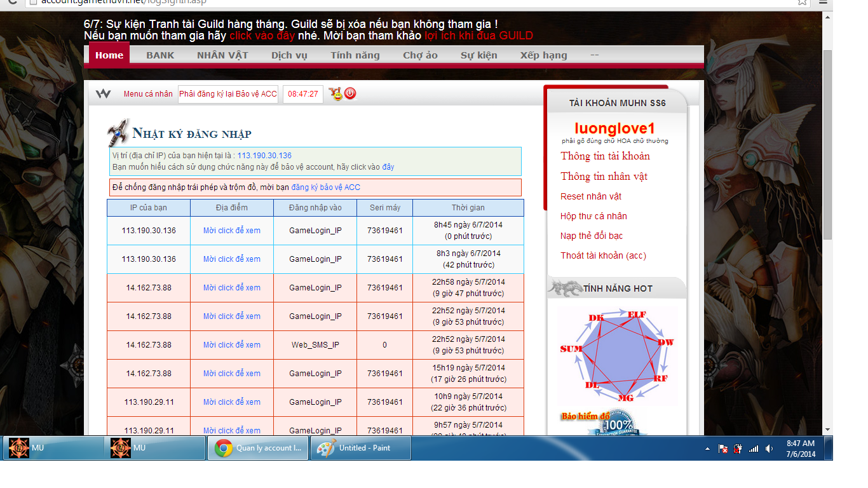Click the đăng ký bảo vệ ACC link
The image size is (868, 488).
(x=325, y=187)
